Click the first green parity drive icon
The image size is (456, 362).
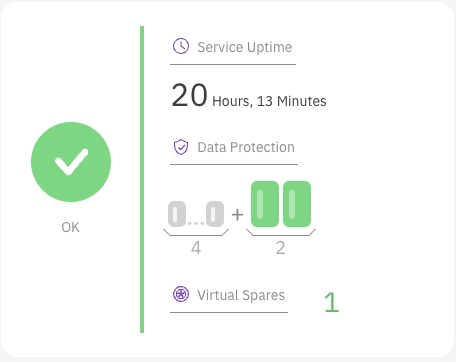click(x=265, y=204)
